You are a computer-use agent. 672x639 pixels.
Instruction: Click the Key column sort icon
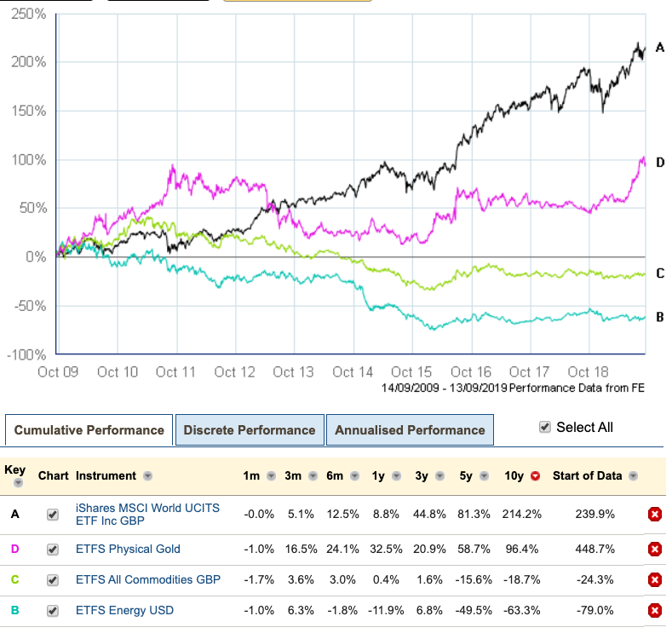15,483
